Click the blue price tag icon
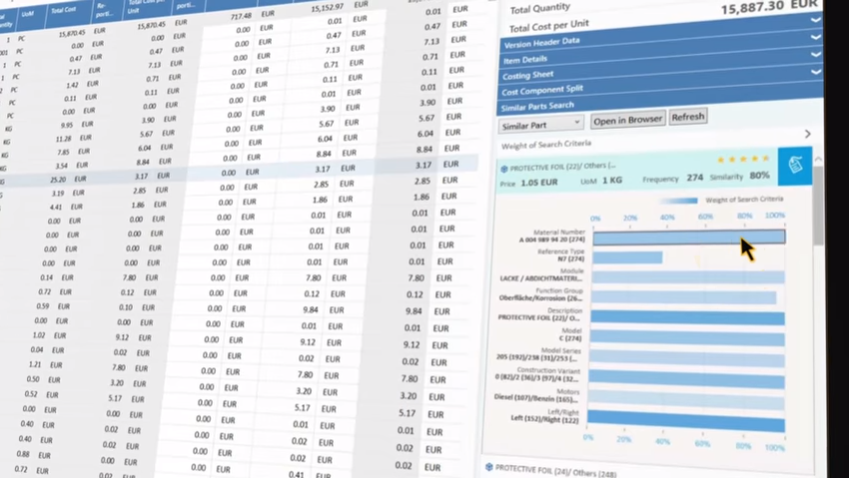Image resolution: width=849 pixels, height=478 pixels. coord(795,165)
